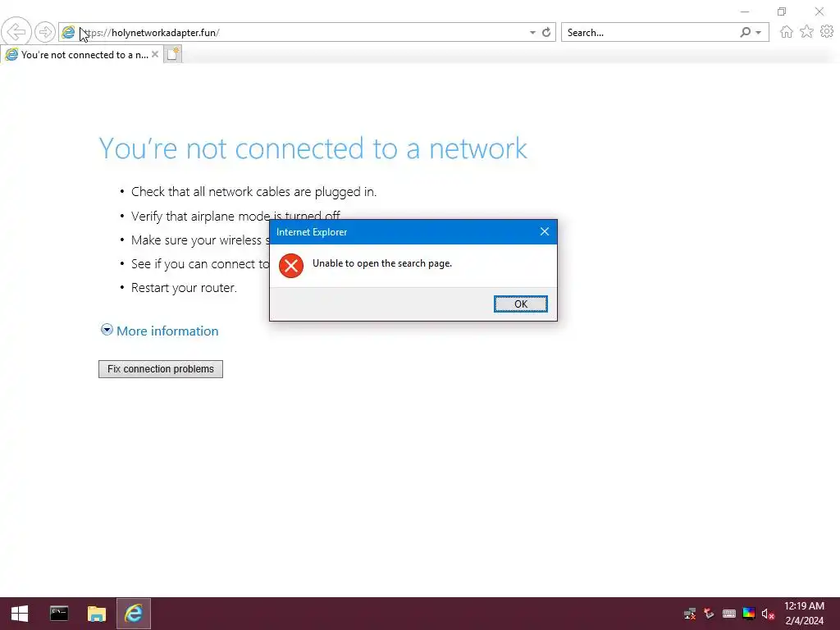
Task: Select the "You're not connected to a n..." tab
Action: tap(80, 55)
